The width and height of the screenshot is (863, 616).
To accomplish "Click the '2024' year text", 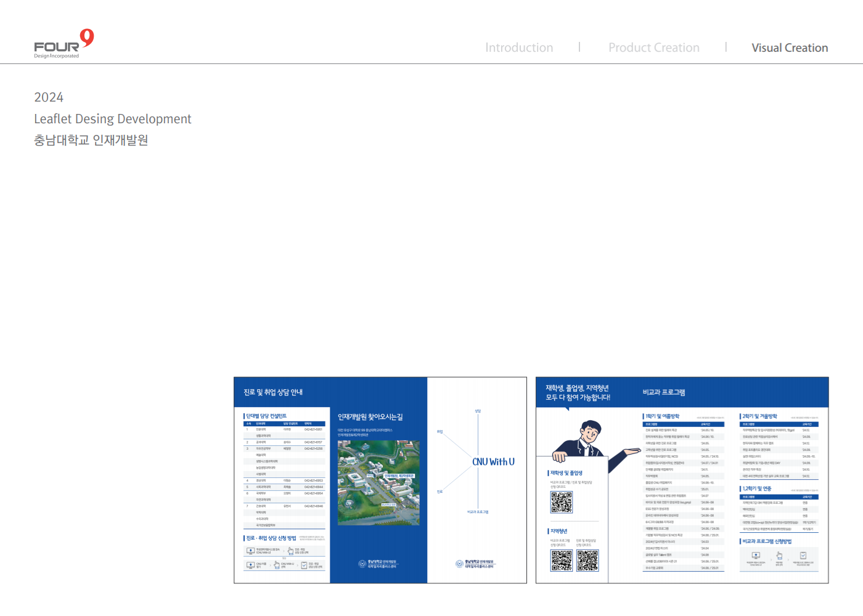I will pos(49,97).
